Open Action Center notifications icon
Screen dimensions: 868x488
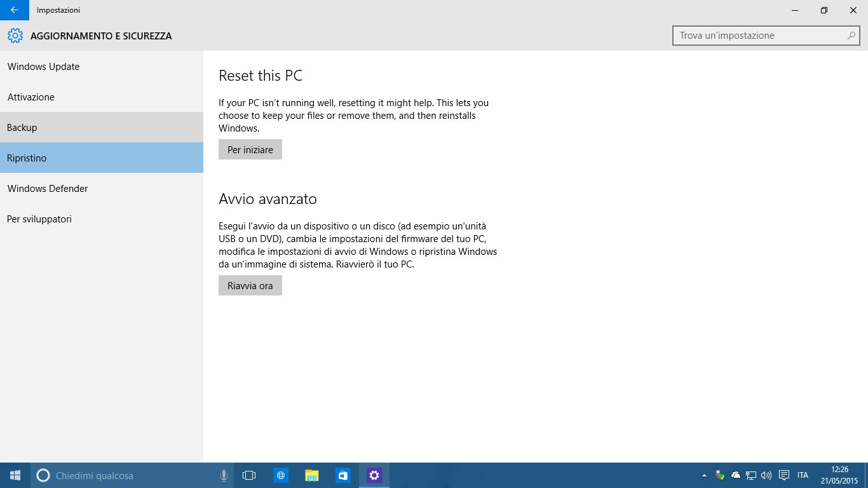pos(784,475)
